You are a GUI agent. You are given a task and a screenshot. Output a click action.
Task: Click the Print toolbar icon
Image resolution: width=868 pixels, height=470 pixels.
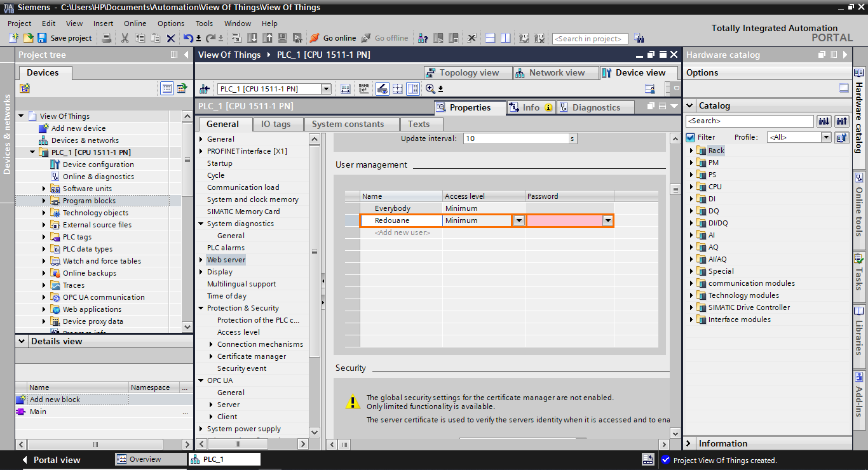107,38
